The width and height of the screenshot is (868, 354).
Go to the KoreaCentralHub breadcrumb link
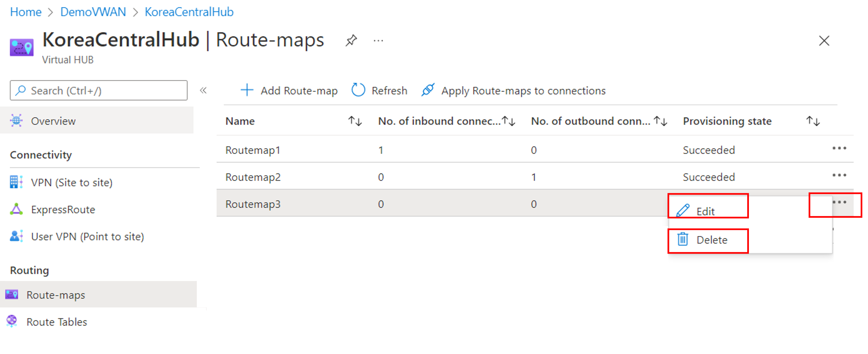(189, 12)
